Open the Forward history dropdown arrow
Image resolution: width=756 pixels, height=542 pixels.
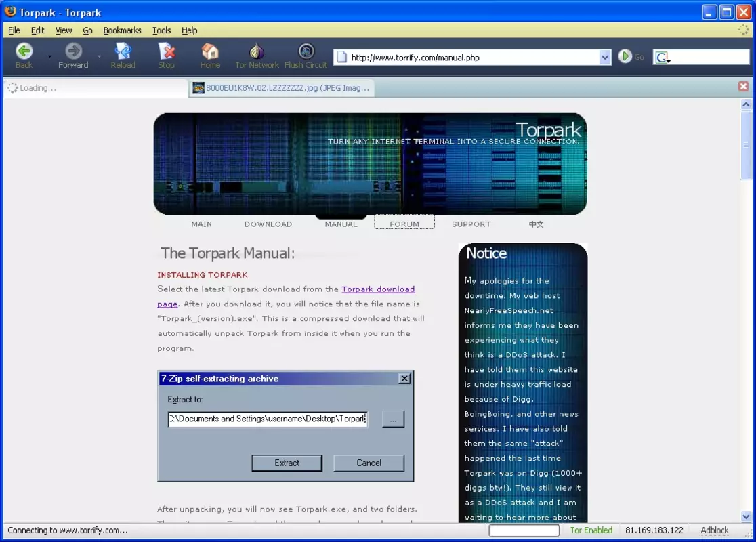(99, 56)
